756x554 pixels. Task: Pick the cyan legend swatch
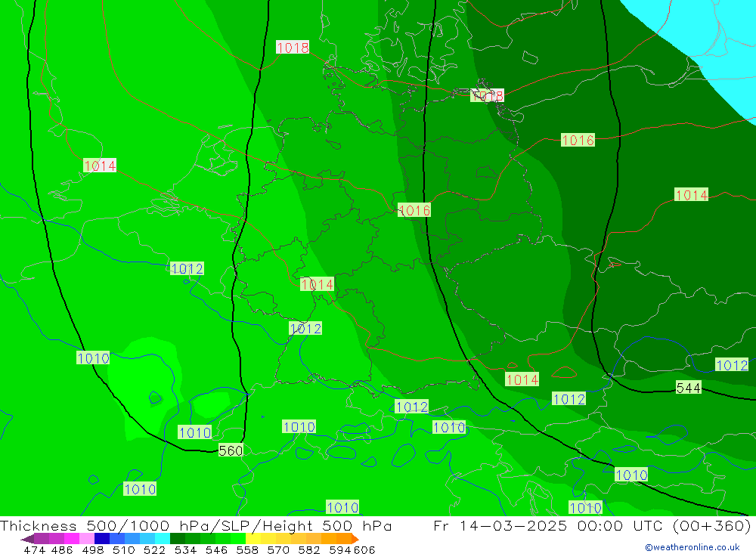[163, 539]
